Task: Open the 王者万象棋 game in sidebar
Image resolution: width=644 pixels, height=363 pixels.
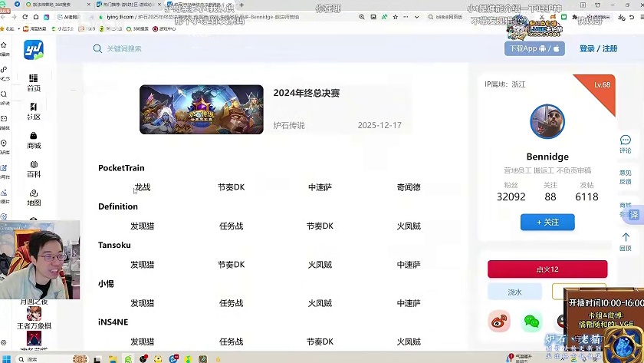Action: (x=34, y=318)
